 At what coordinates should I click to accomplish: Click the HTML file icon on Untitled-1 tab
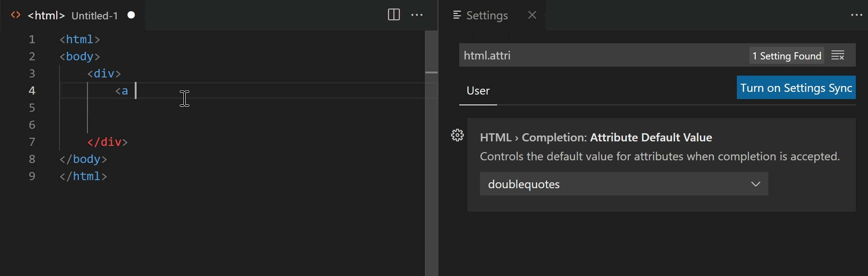tap(16, 15)
